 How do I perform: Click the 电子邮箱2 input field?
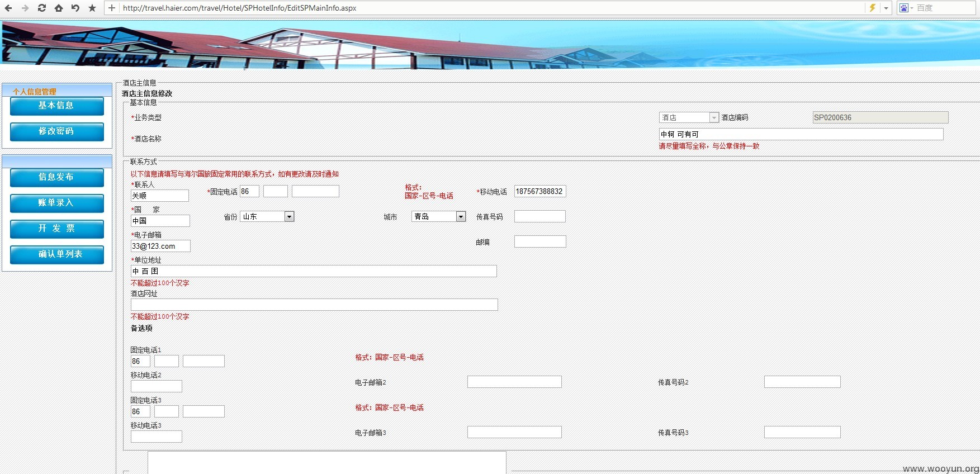pyautogui.click(x=514, y=382)
